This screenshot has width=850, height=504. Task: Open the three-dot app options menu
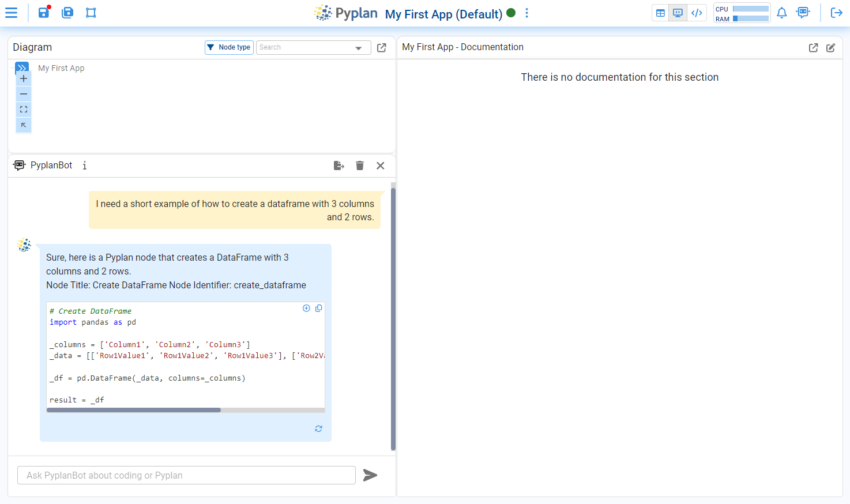pos(526,13)
